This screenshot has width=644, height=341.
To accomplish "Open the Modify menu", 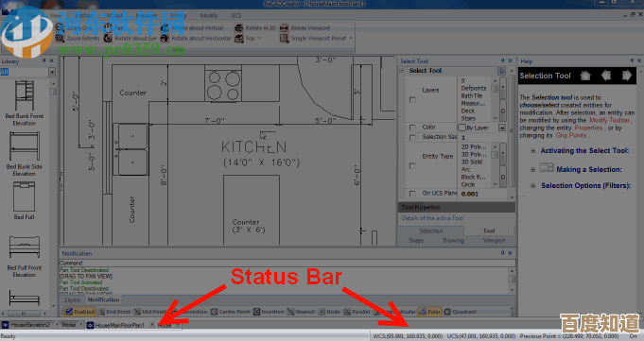I will (209, 16).
